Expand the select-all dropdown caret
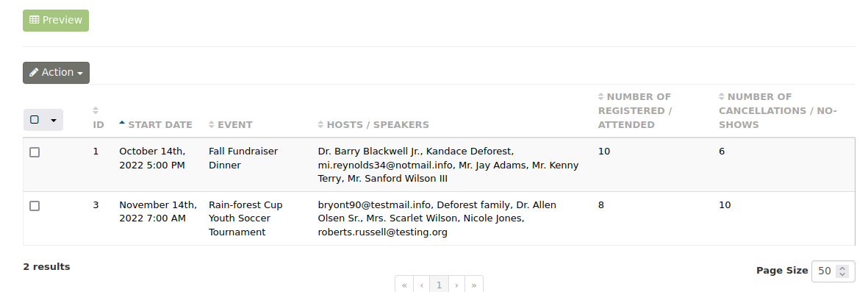 point(54,120)
